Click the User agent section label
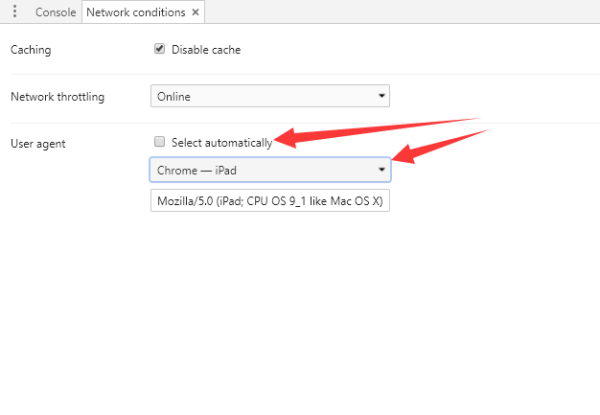The width and height of the screenshot is (600, 415). pyautogui.click(x=37, y=144)
